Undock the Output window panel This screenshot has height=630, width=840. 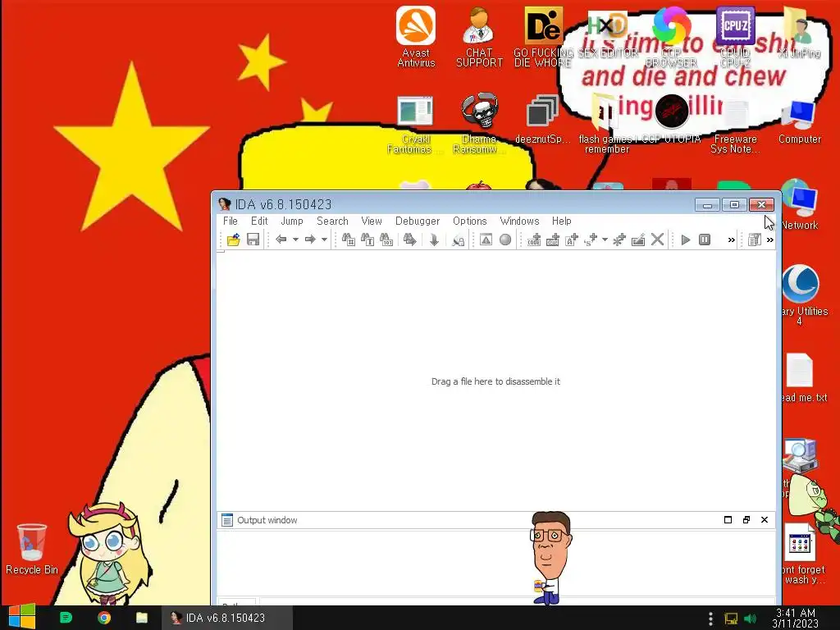pos(746,519)
